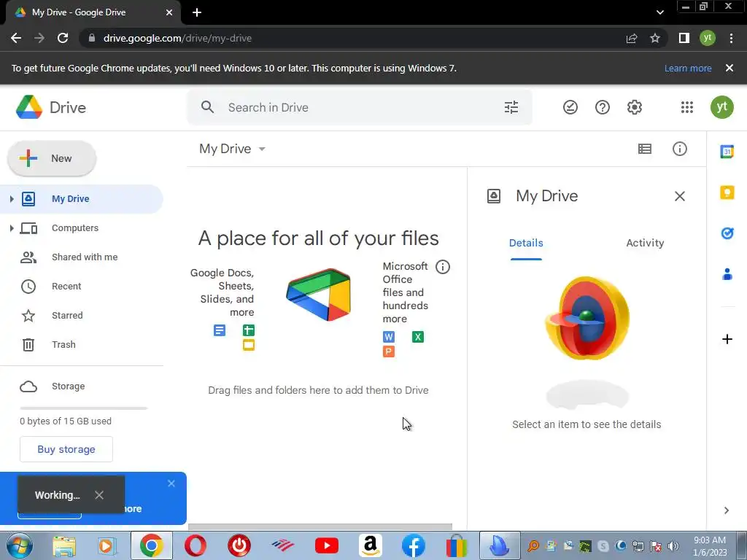Close the My Drive details pane

click(x=680, y=196)
